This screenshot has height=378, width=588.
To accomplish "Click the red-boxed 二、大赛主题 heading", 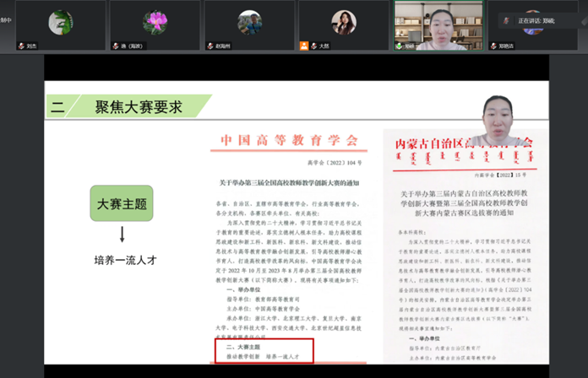I will point(243,347).
